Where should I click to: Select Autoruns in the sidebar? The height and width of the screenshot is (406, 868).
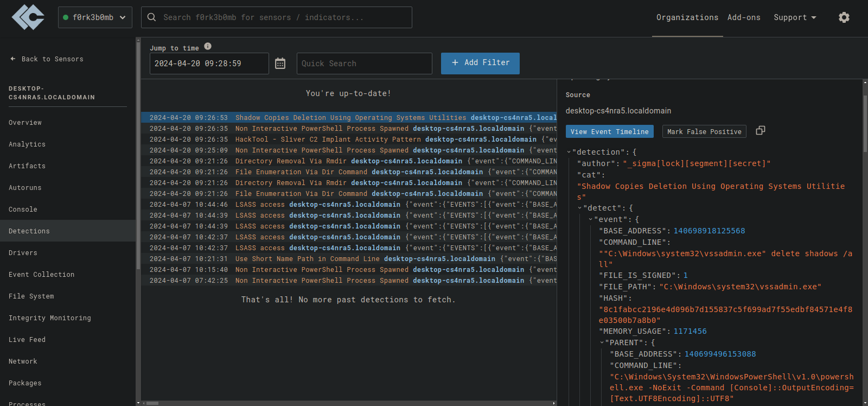(68, 188)
